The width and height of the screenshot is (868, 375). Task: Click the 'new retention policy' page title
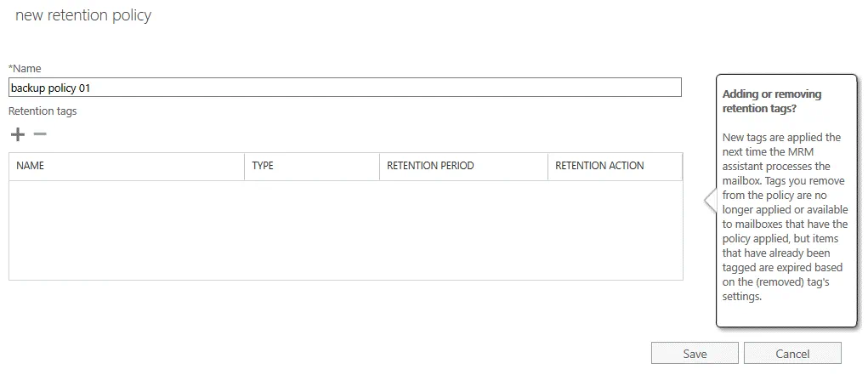coord(83,15)
